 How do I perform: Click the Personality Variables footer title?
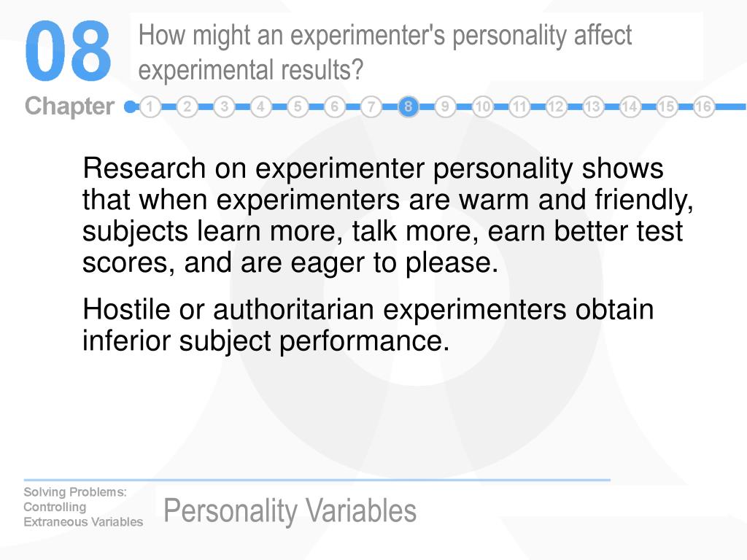click(290, 510)
